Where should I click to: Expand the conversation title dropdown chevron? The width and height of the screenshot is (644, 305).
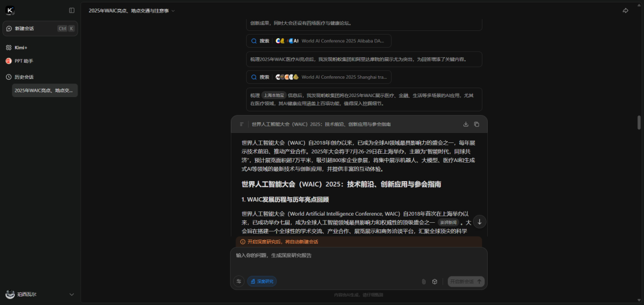[173, 11]
